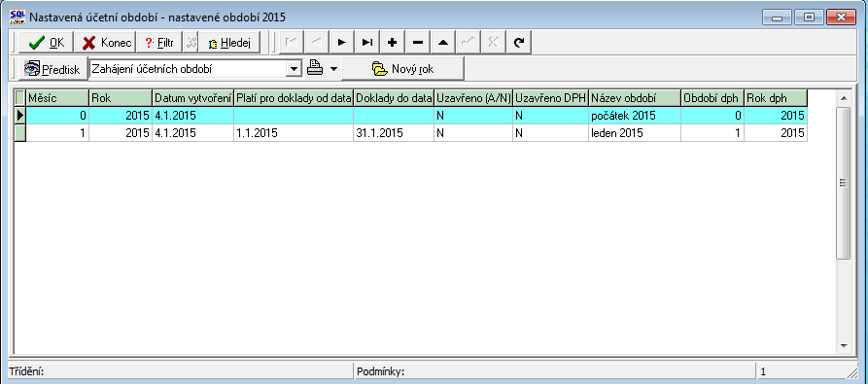Click Platí pro doklady od data header

pyautogui.click(x=294, y=98)
